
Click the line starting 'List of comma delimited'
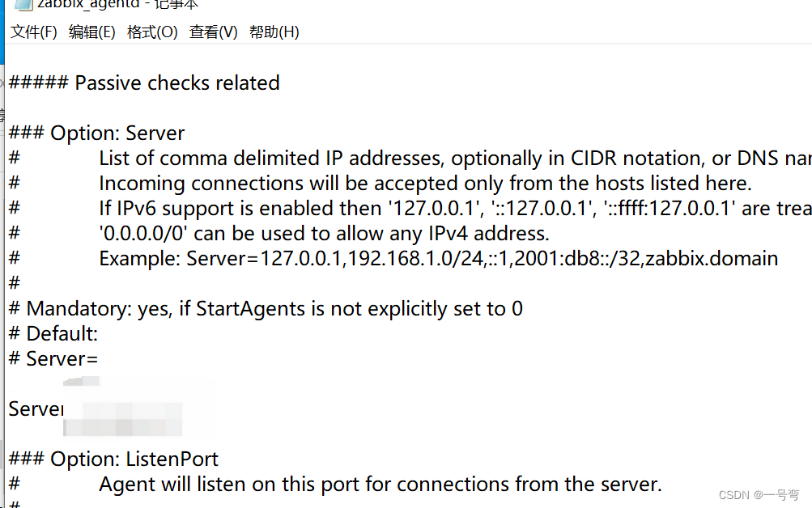pos(410,159)
